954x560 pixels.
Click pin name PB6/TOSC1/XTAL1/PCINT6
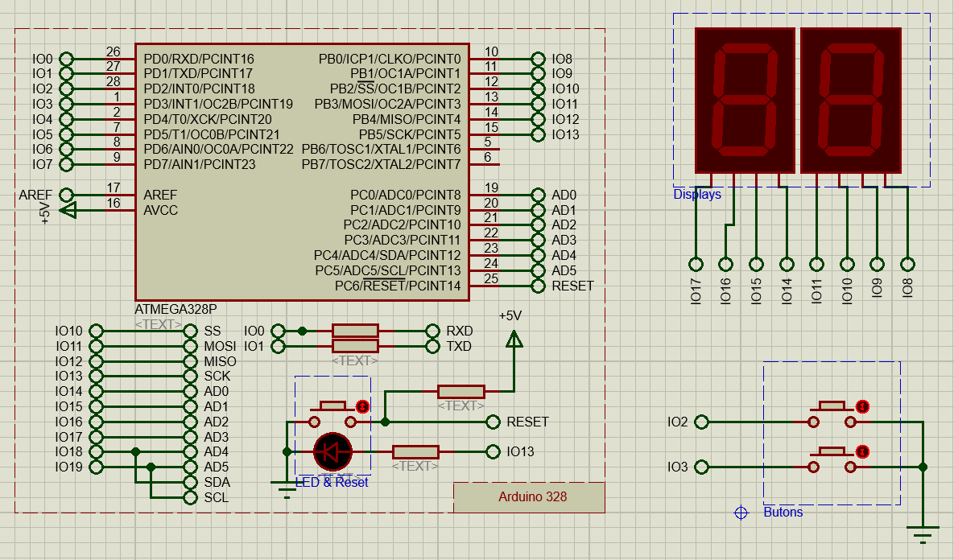382,150
